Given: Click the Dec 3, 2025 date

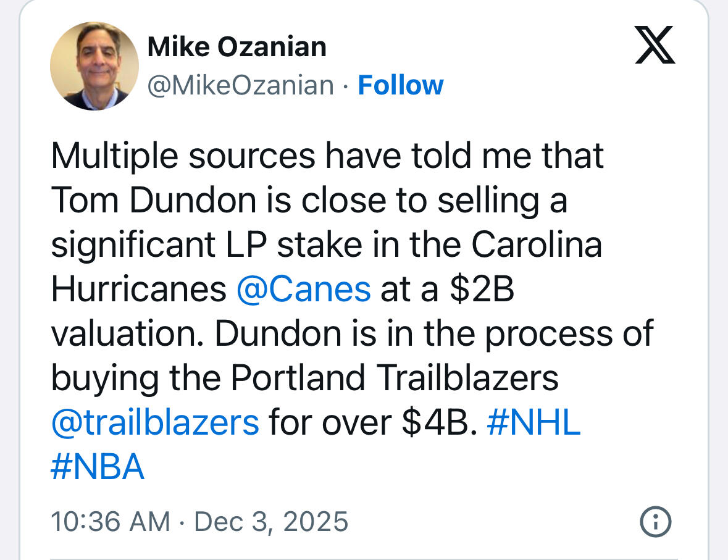Looking at the screenshot, I should (x=271, y=522).
